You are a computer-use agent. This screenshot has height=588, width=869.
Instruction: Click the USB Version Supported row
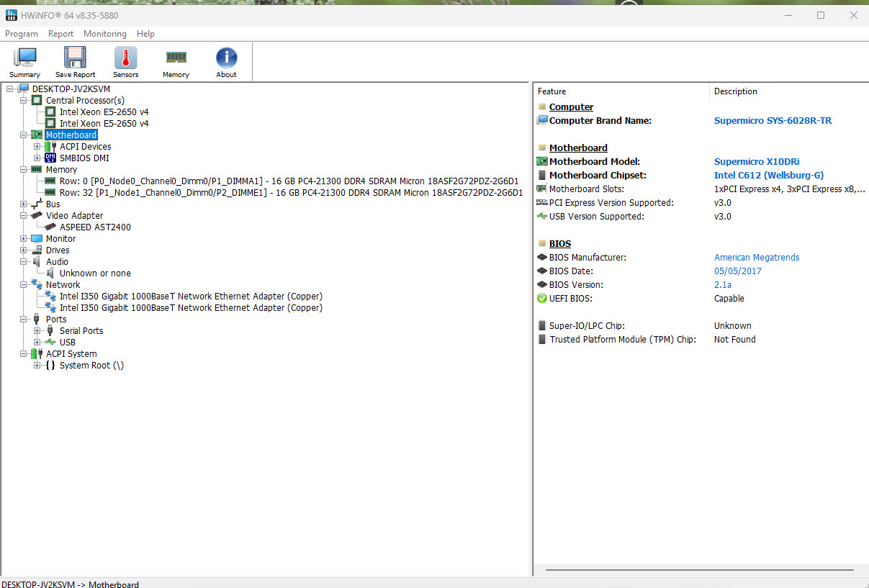[x=701, y=217]
